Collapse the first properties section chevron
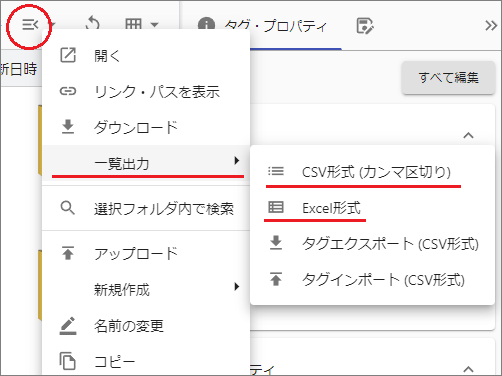Image resolution: width=502 pixels, height=376 pixels. (468, 135)
